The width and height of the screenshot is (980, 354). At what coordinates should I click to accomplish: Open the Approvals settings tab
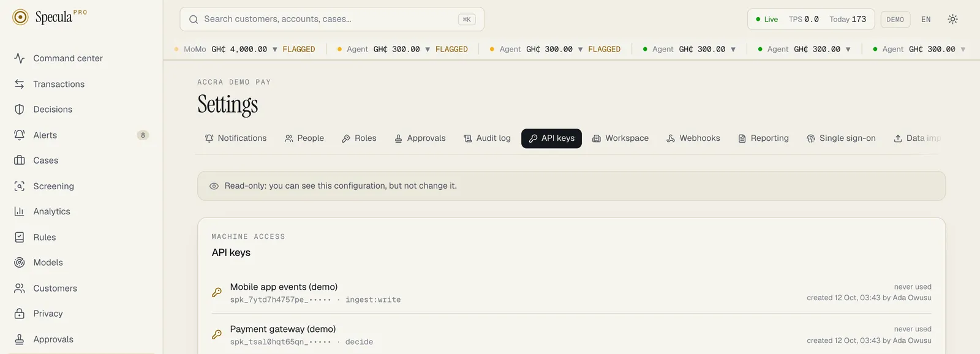[420, 138]
